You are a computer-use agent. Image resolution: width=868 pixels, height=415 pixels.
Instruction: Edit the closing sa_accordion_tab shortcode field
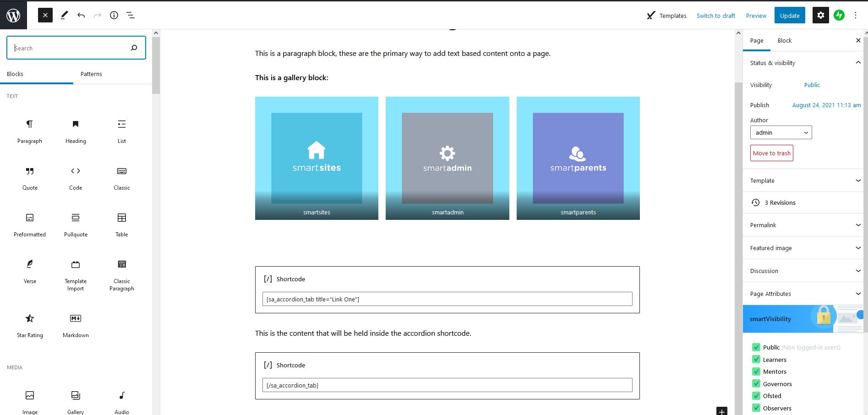pos(448,385)
